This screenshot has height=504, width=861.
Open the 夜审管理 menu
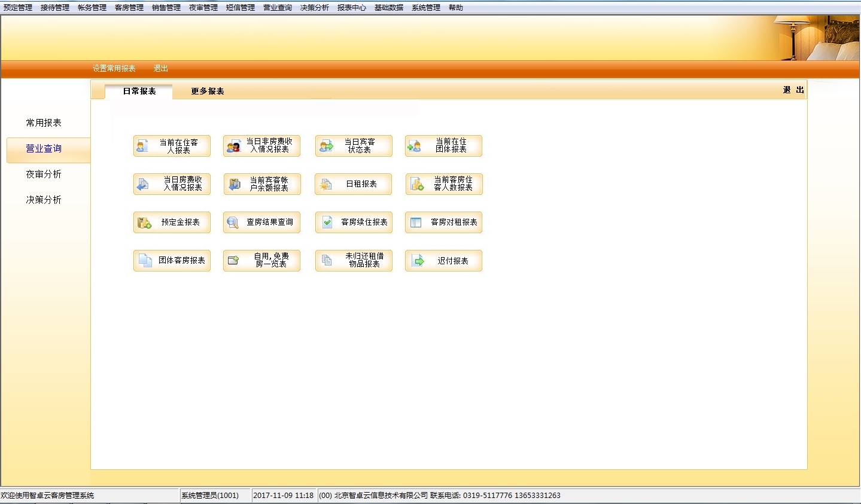[203, 8]
